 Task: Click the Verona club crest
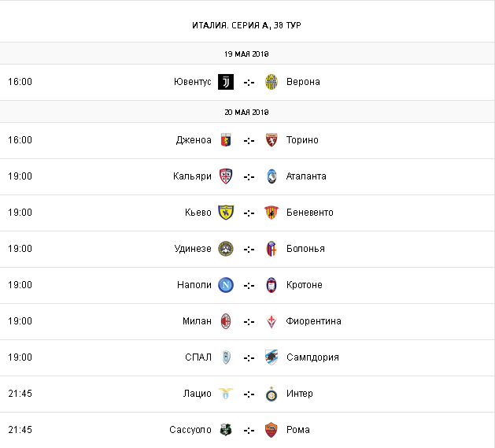click(x=272, y=82)
